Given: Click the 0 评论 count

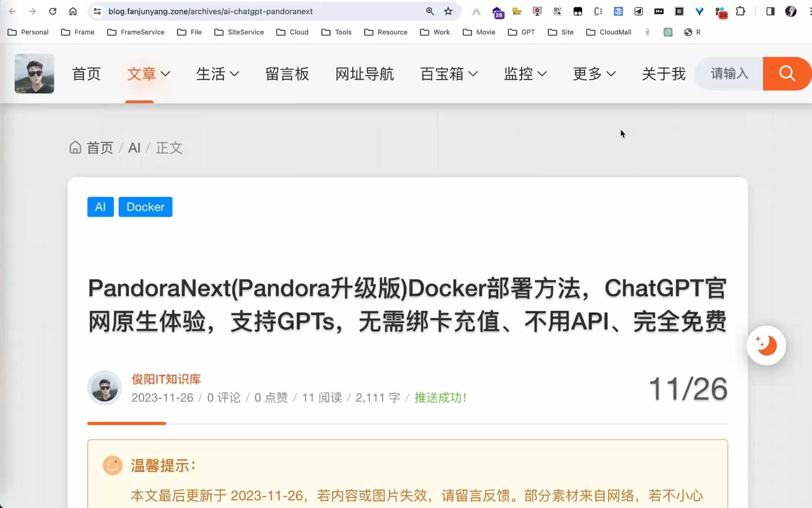Looking at the screenshot, I should 224,398.
